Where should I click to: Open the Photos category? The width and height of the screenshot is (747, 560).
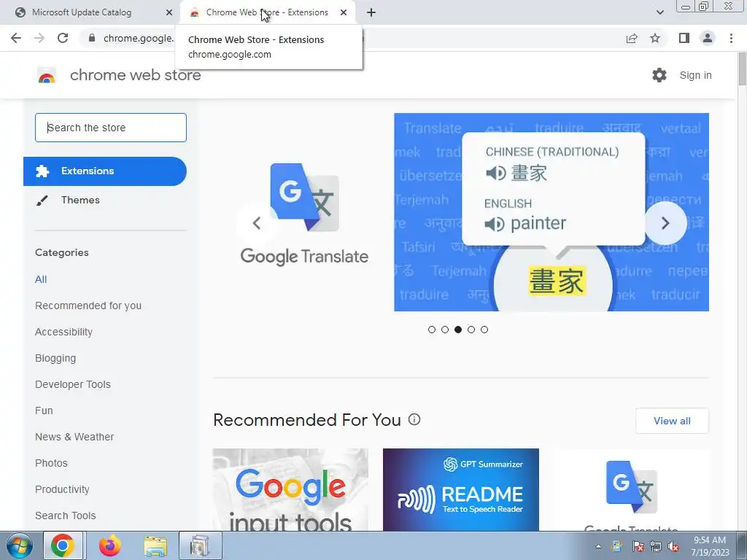coord(52,463)
